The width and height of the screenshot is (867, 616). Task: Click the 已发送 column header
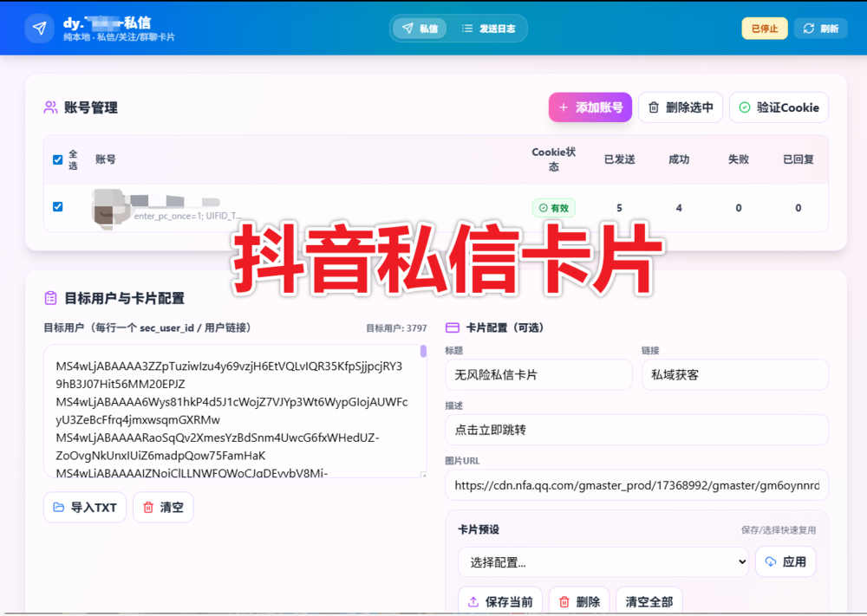(619, 159)
